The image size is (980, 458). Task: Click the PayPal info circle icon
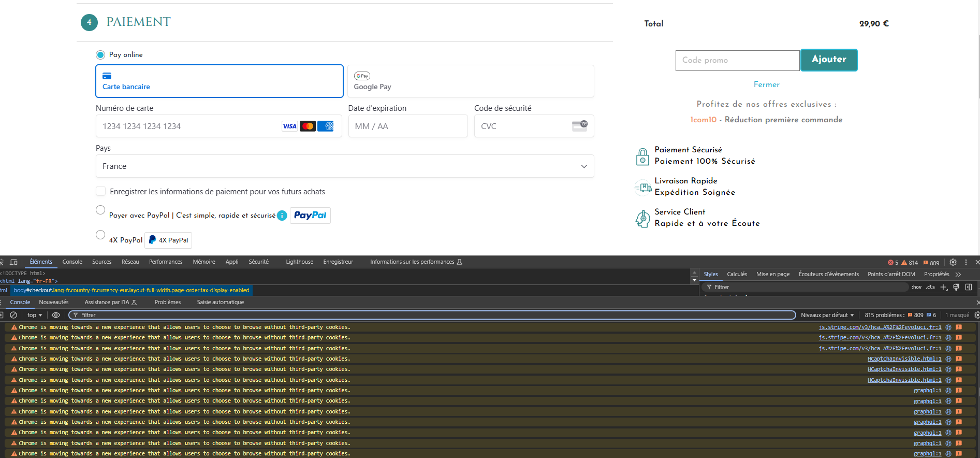tap(282, 216)
